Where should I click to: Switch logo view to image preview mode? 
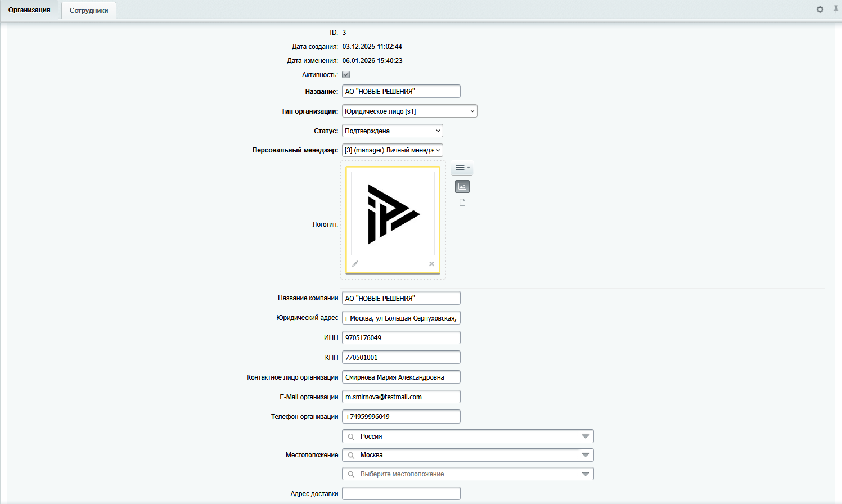(x=462, y=186)
